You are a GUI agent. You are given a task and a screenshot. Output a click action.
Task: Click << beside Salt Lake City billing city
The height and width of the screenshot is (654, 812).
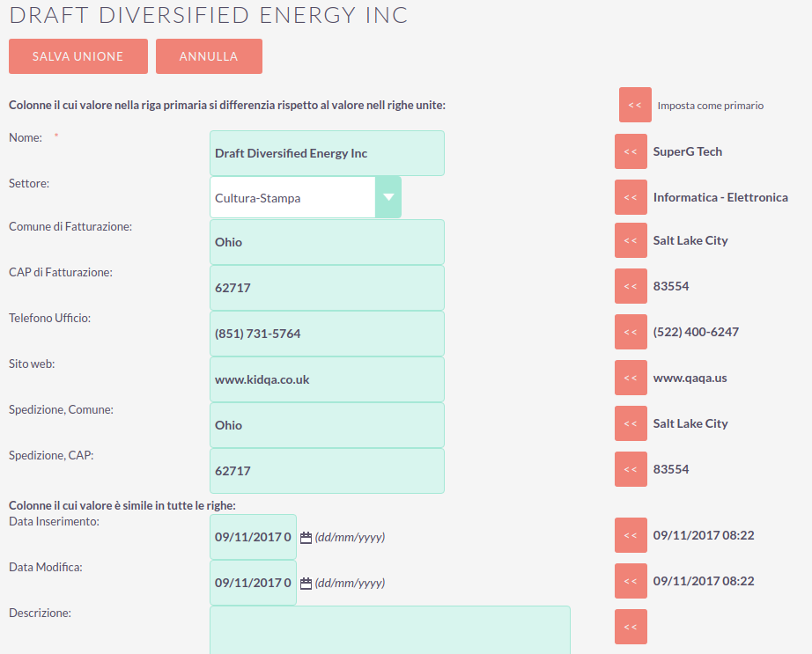(x=631, y=240)
